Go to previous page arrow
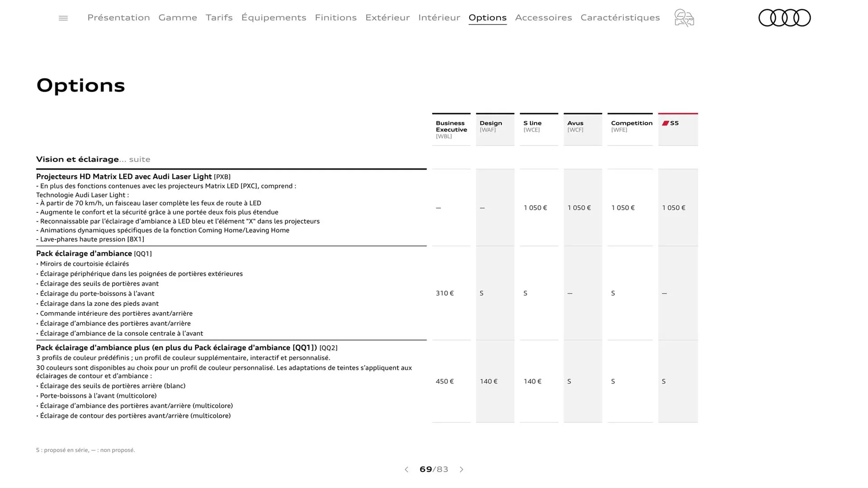The image size is (868, 488). coord(406,469)
